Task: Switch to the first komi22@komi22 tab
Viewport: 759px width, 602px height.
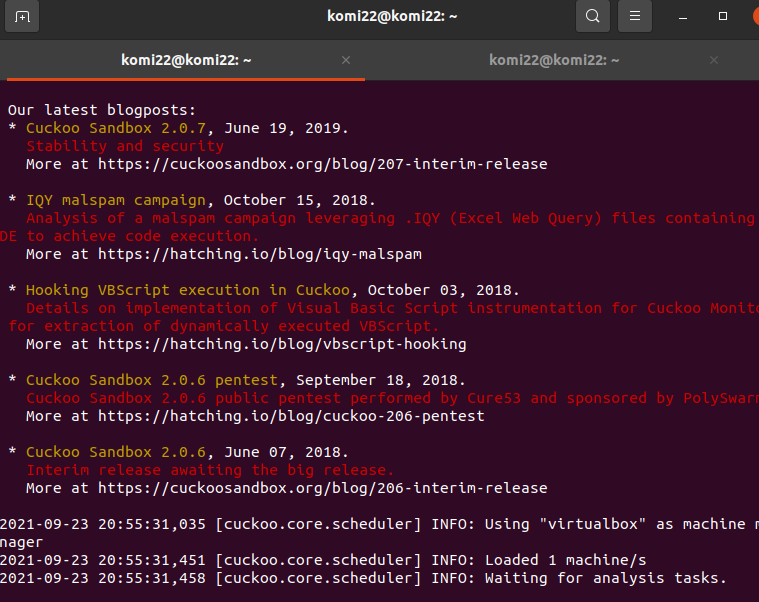Action: (186, 60)
